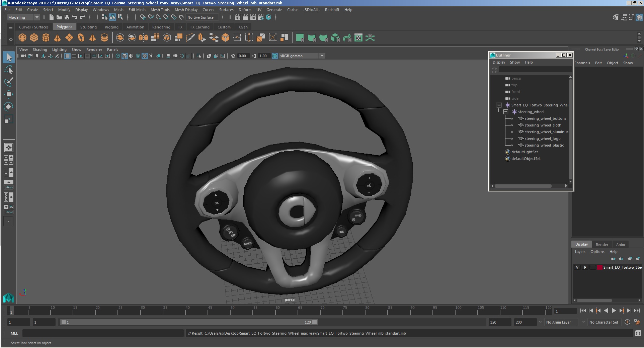Switch to the Render layer tab

pyautogui.click(x=602, y=245)
